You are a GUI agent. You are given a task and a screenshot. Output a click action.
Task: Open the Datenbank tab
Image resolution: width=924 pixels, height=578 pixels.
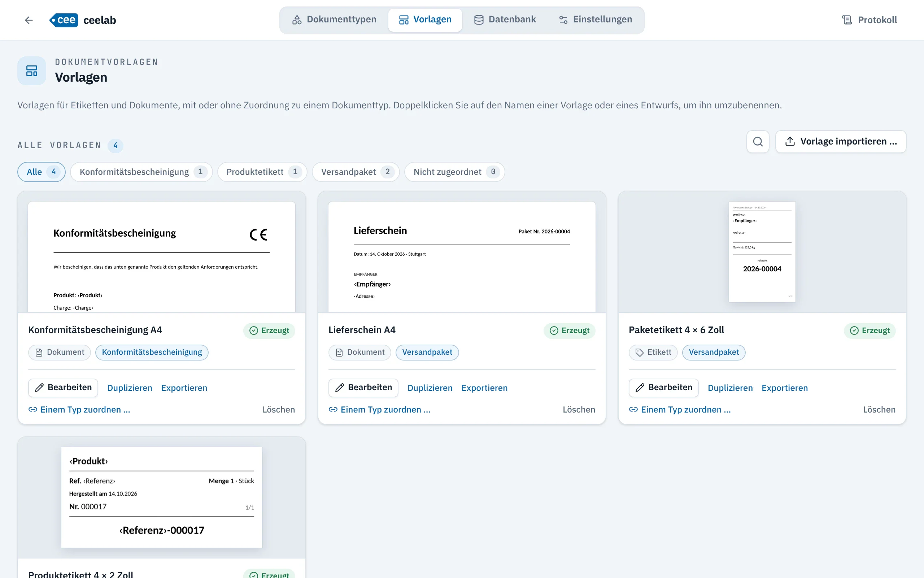pyautogui.click(x=505, y=20)
